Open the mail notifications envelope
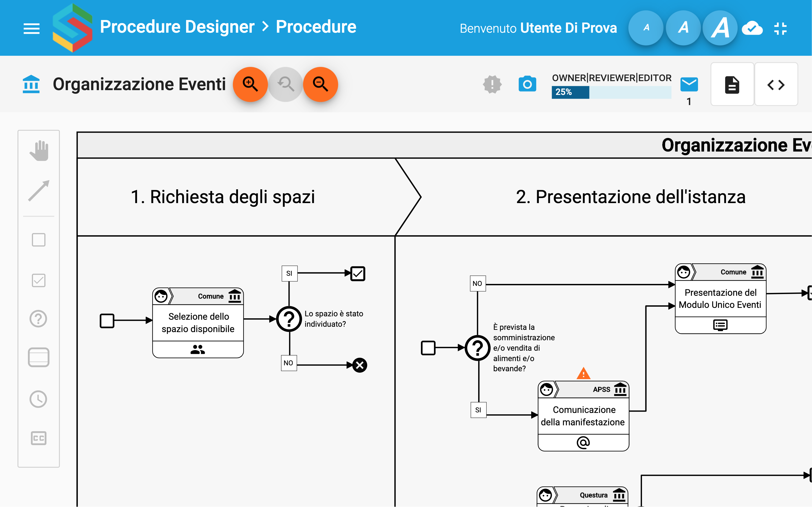Viewport: 812px width, 507px height. [x=689, y=84]
